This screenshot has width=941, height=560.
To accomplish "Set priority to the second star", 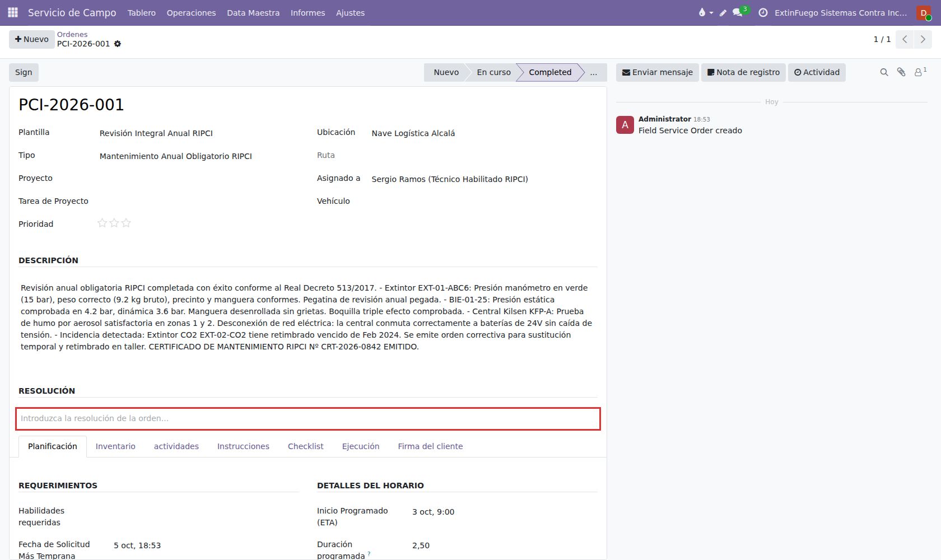I will click(114, 223).
